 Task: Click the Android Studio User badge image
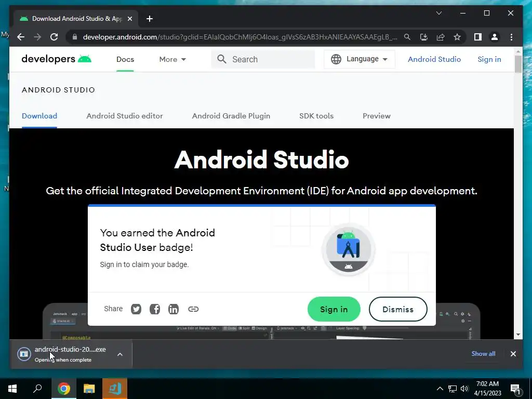click(349, 249)
